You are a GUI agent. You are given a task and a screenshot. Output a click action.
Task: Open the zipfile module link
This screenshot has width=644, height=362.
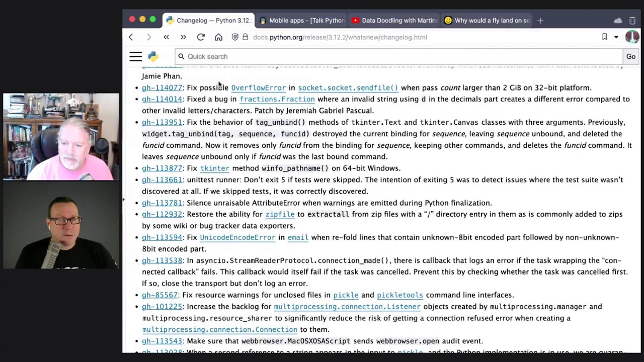[x=280, y=214]
